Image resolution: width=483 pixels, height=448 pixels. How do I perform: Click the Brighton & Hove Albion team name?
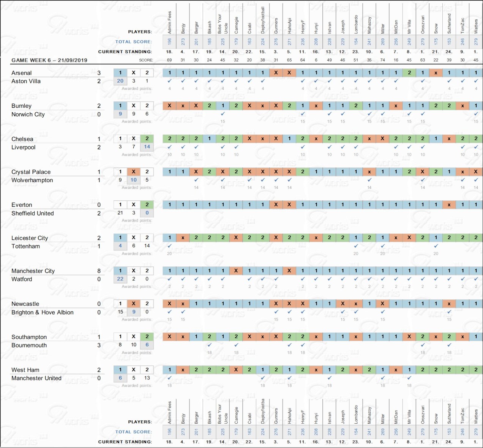[x=43, y=312]
